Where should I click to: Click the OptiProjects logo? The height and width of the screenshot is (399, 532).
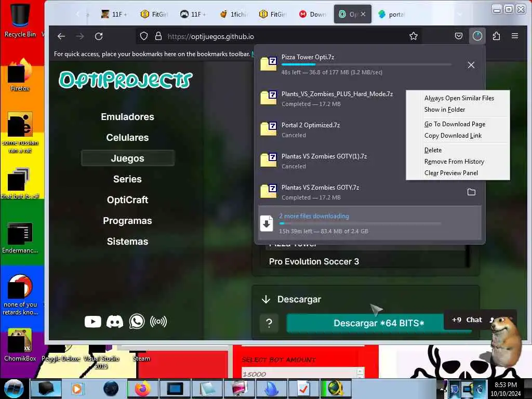pyautogui.click(x=126, y=80)
